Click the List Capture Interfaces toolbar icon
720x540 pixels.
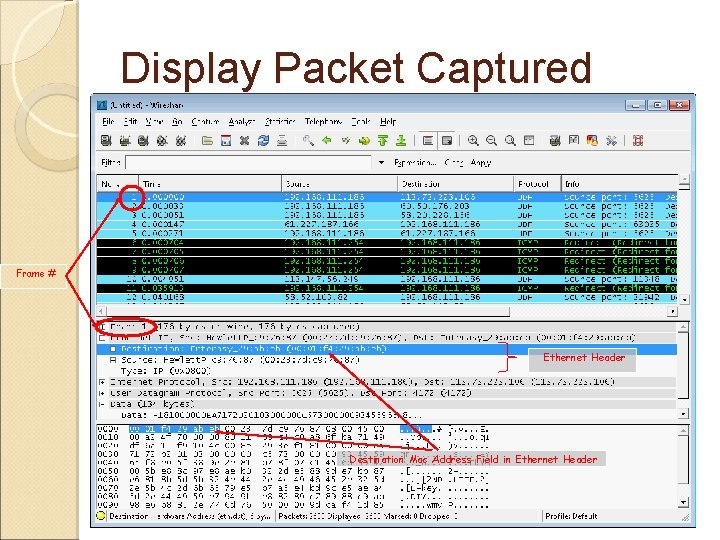pos(107,141)
